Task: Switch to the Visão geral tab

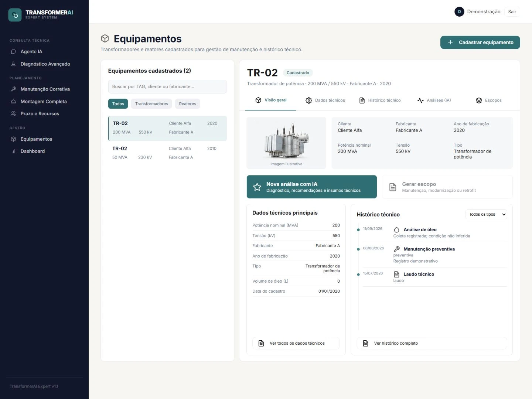Action: coord(271,100)
